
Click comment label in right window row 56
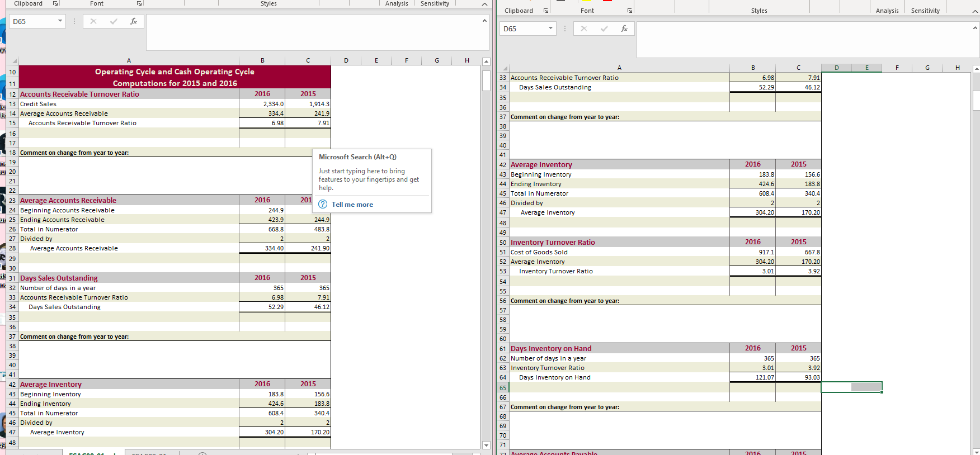565,301
